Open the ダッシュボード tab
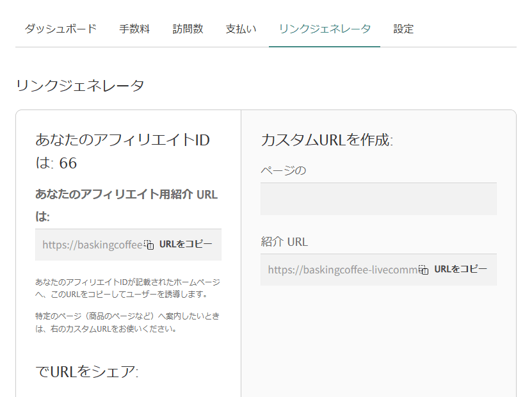Screen dimensions: 532x397 61,29
